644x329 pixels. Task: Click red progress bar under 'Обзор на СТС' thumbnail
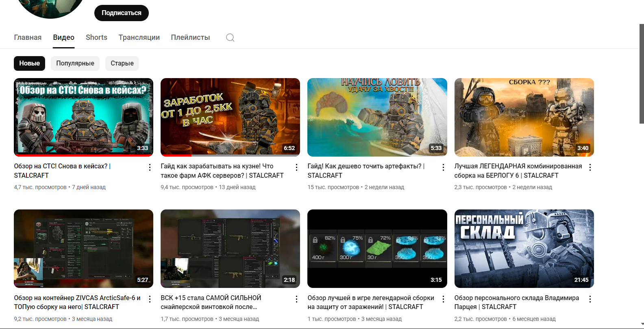83,155
